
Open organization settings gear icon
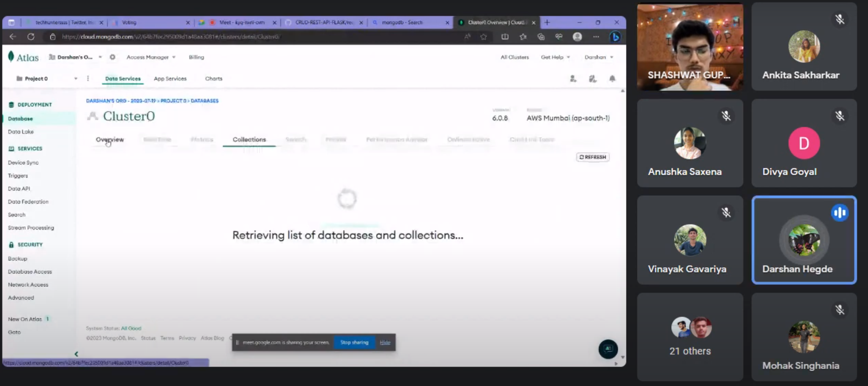point(112,57)
